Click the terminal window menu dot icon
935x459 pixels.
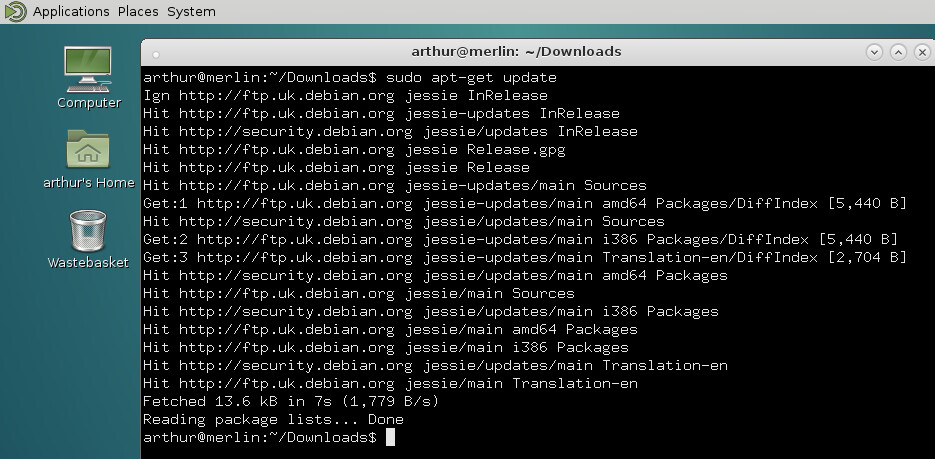(x=156, y=55)
